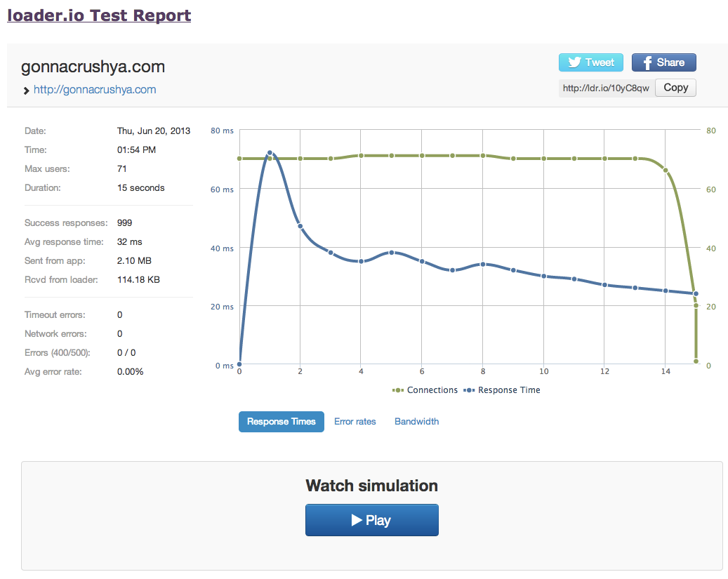Click the Timeout errors label

[x=55, y=315]
